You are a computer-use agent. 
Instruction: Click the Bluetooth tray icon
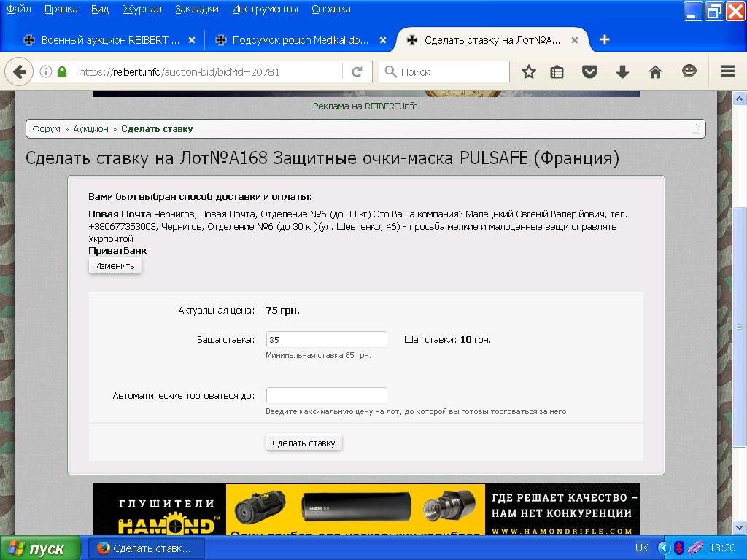(x=679, y=548)
